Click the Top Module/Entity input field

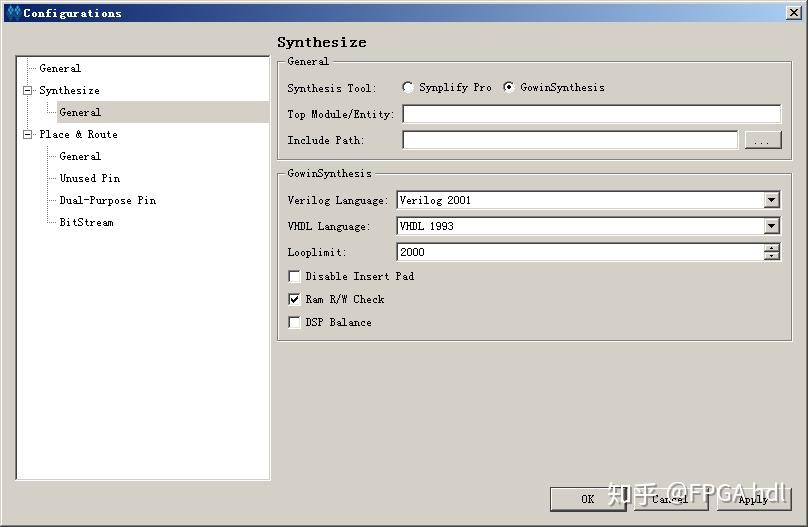[x=592, y=114]
